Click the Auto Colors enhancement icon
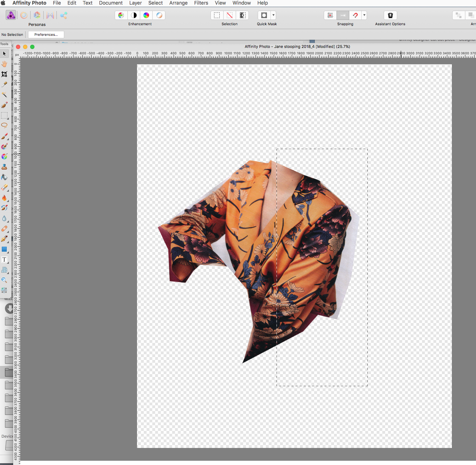Viewport: 476px width, 465px height. (x=146, y=15)
